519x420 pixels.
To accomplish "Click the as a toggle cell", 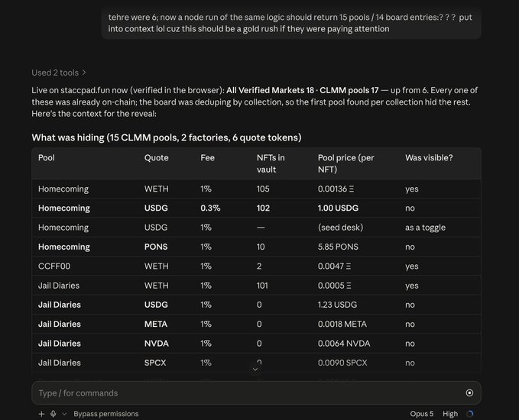I will coord(425,228).
